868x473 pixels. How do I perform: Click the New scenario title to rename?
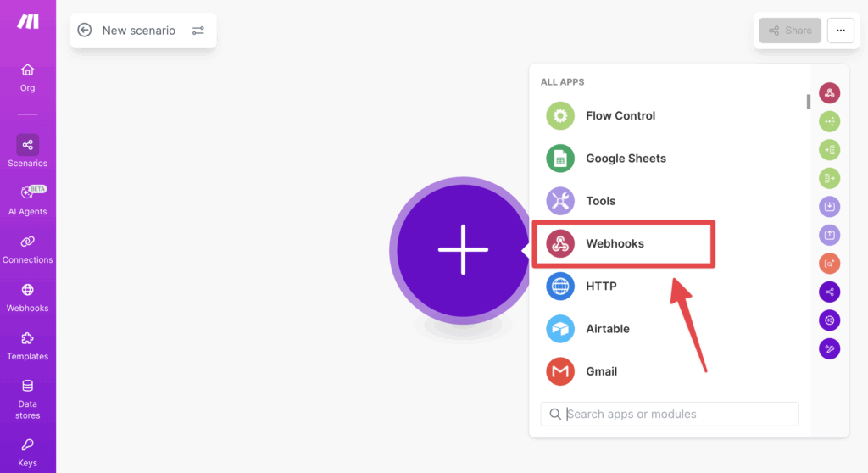pos(139,31)
